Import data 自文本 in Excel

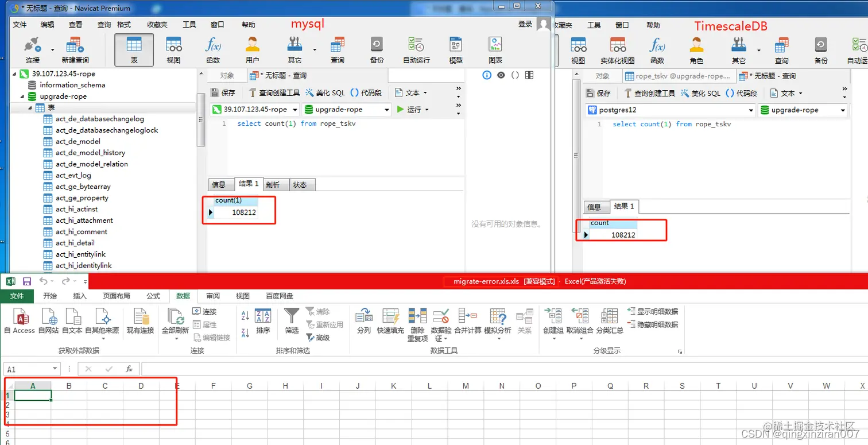point(72,322)
